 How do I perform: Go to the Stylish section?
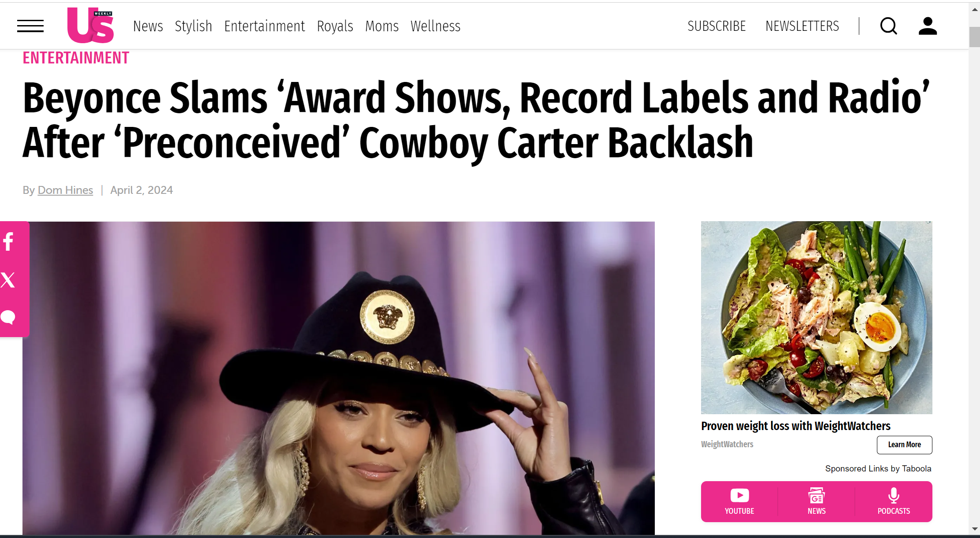(193, 26)
